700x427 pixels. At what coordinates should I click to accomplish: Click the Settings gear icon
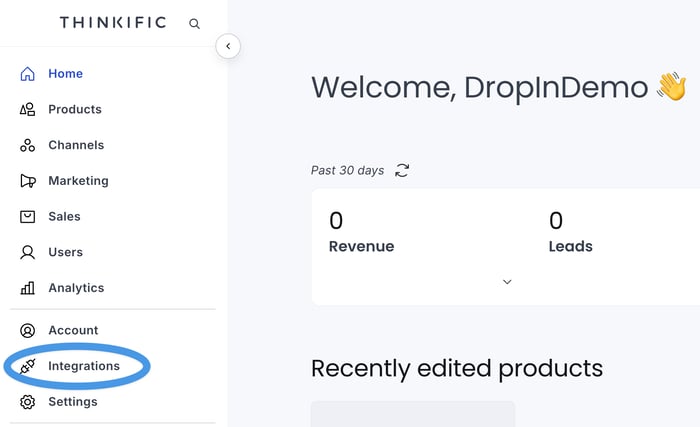(x=28, y=402)
